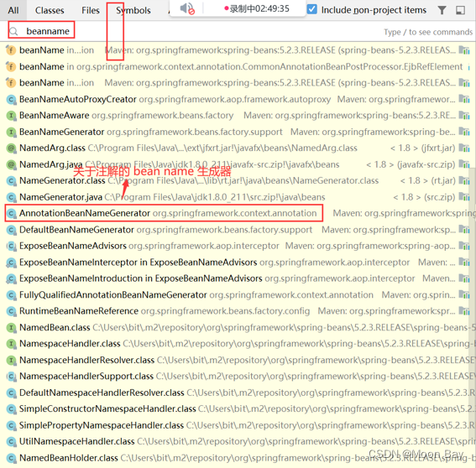The width and height of the screenshot is (476, 468).
Task: Click library icon on RuntimeBeanNameReference row
Action: (464, 311)
